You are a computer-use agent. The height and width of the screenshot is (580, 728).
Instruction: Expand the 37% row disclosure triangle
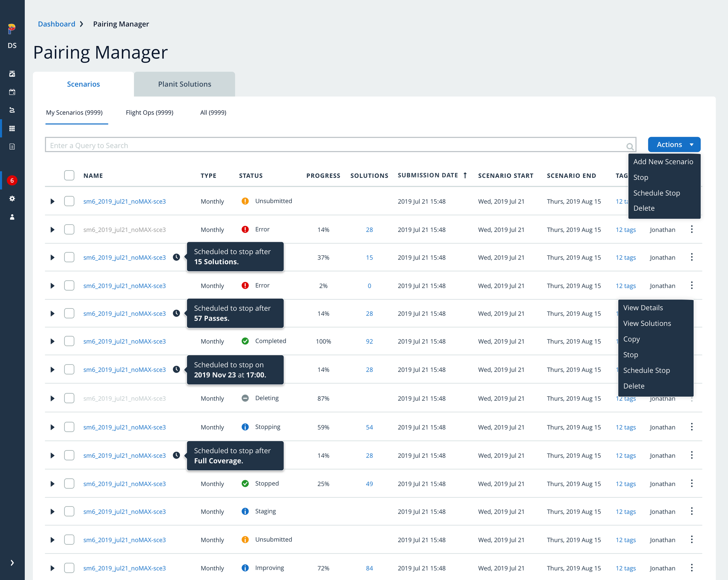[52, 257]
